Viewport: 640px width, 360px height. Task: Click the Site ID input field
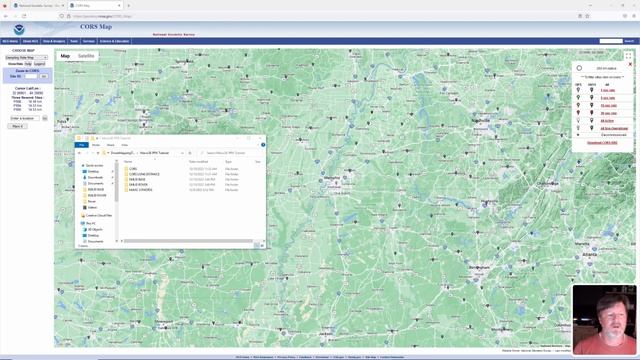30,76
